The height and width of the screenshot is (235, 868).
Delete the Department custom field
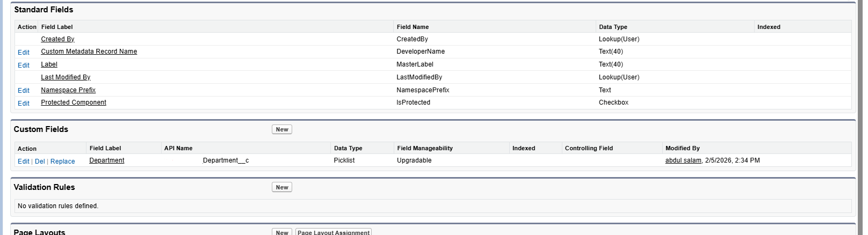point(40,161)
